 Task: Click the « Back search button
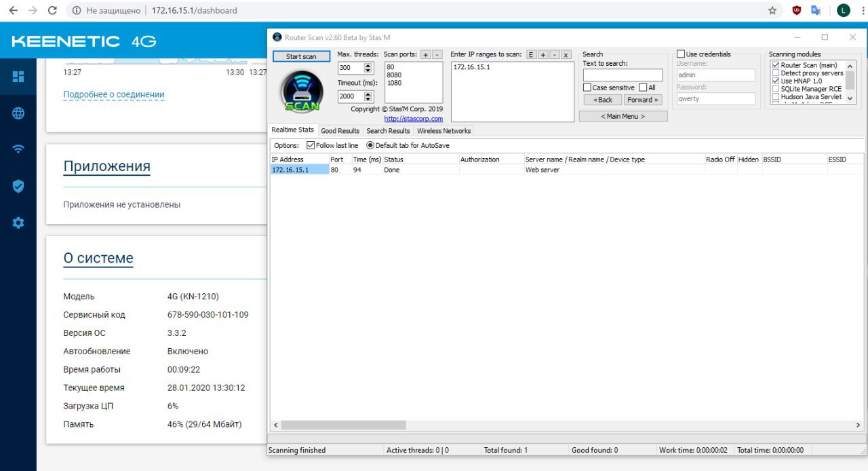pos(603,100)
